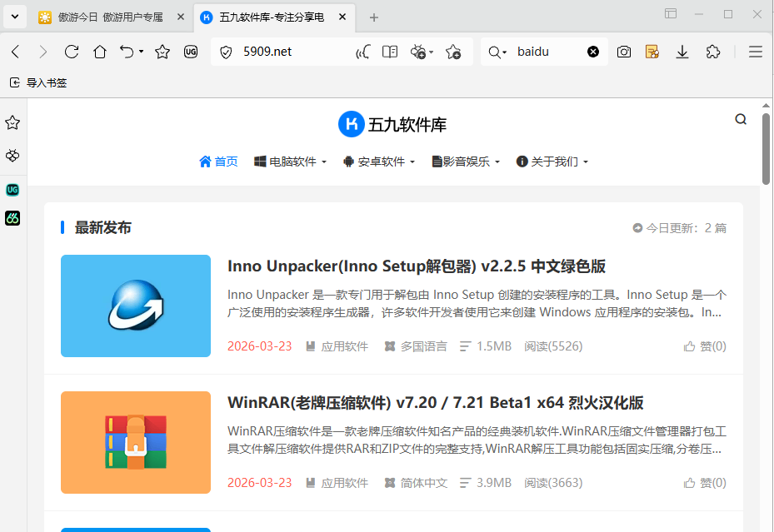Open the tab list dropdown arrow
This screenshot has height=532, width=774.
tap(14, 17)
